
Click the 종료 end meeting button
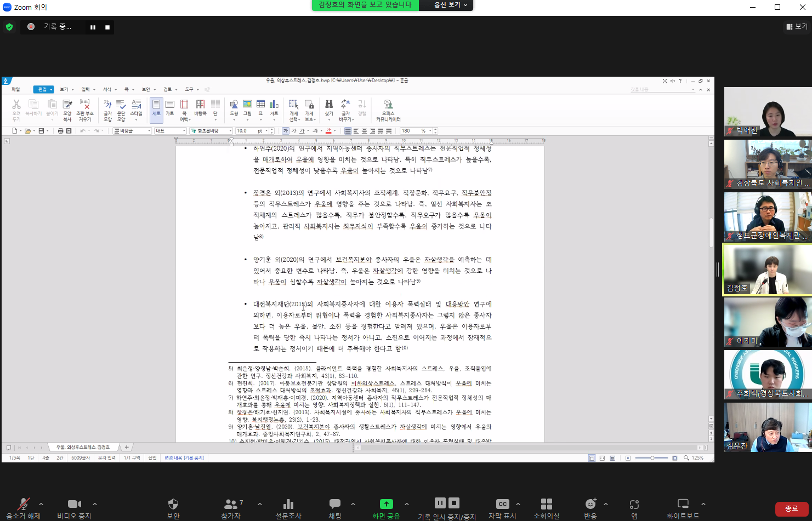792,509
